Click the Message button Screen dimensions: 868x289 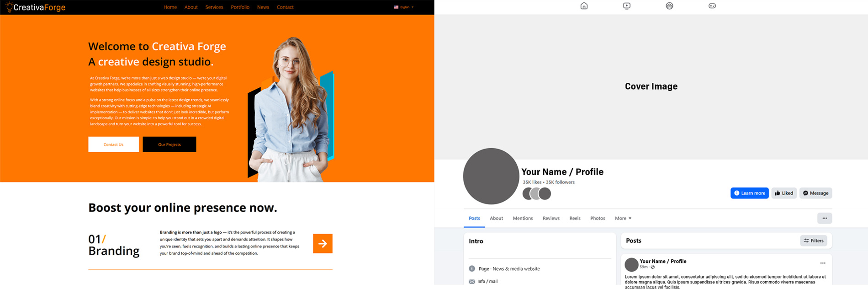tap(815, 193)
